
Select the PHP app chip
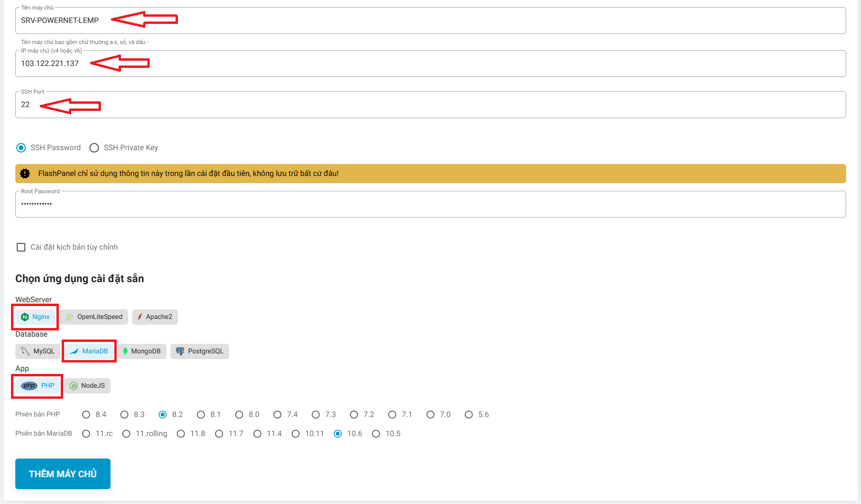[x=38, y=386]
